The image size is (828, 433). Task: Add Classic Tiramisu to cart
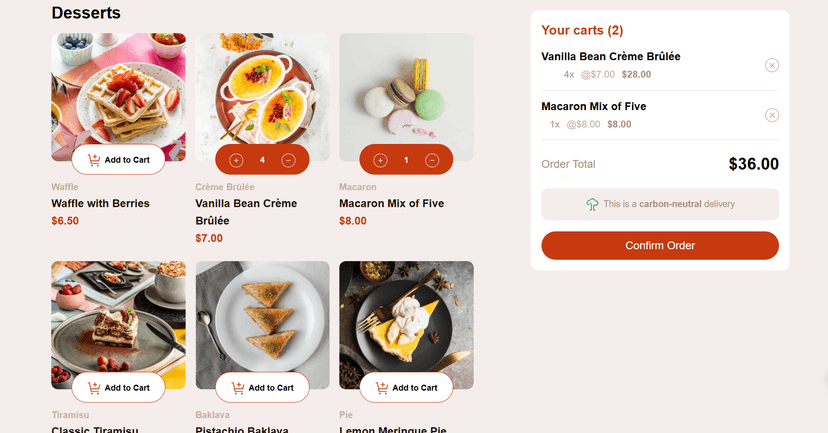[119, 388]
